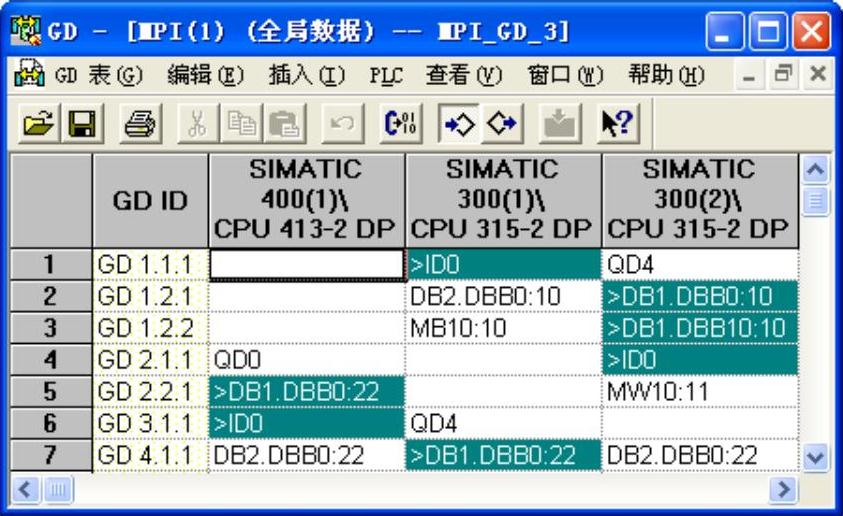The image size is (843, 516).
Task: Click the >ID0 cell in row GD 1.1.1
Action: pyautogui.click(x=503, y=264)
